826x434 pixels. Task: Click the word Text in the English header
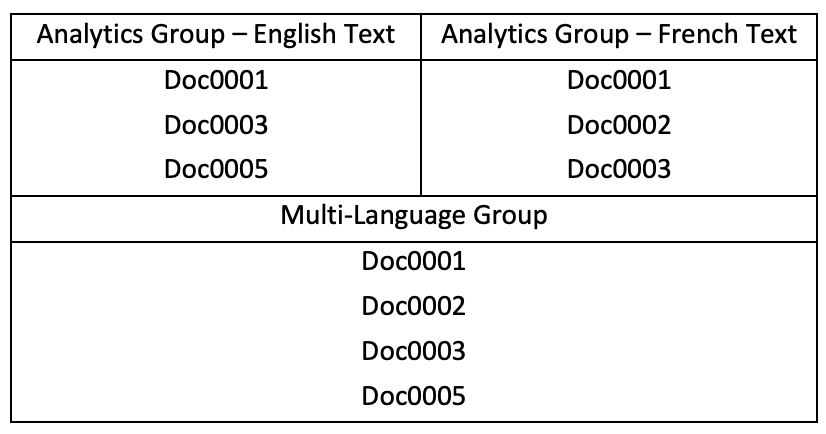368,34
